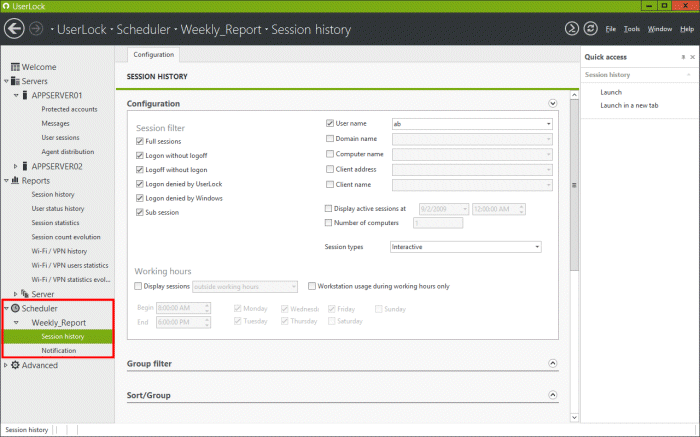The width and height of the screenshot is (700, 437).
Task: Open the Session types dropdown
Action: tap(466, 246)
